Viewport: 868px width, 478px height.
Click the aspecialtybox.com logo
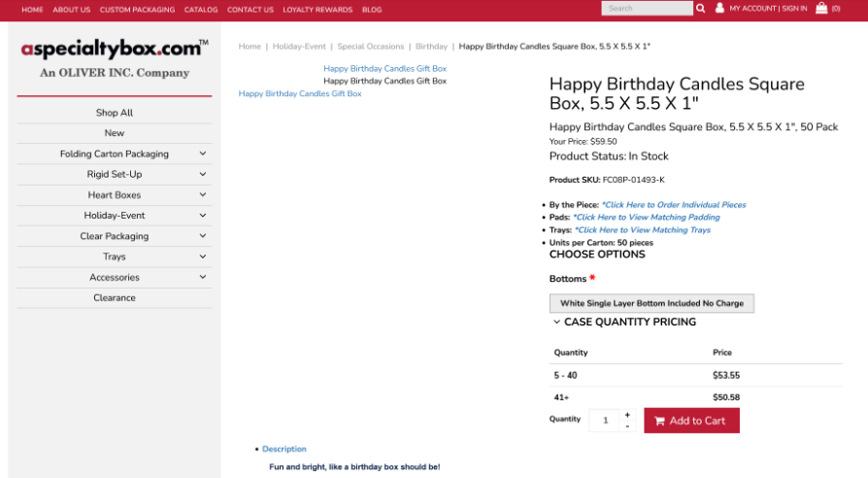click(x=115, y=49)
